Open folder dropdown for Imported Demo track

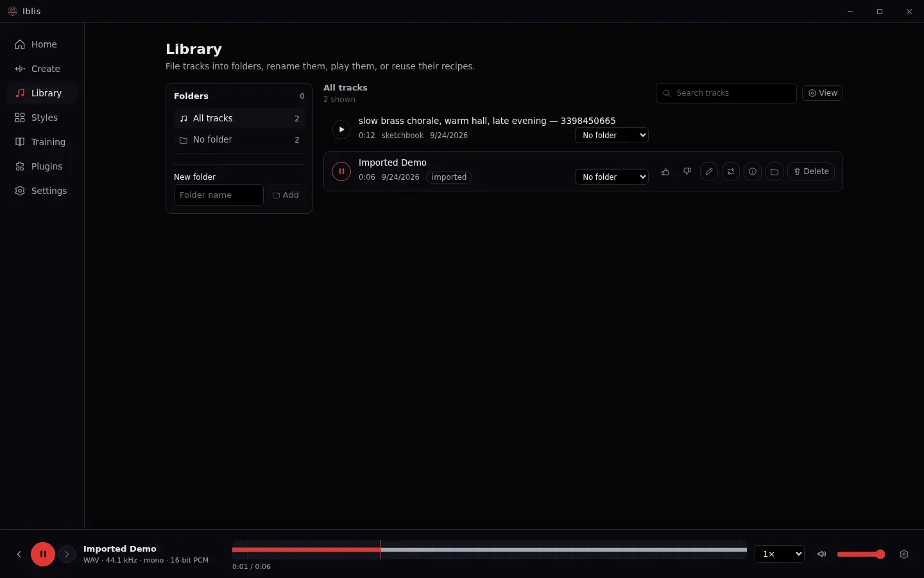coord(612,177)
